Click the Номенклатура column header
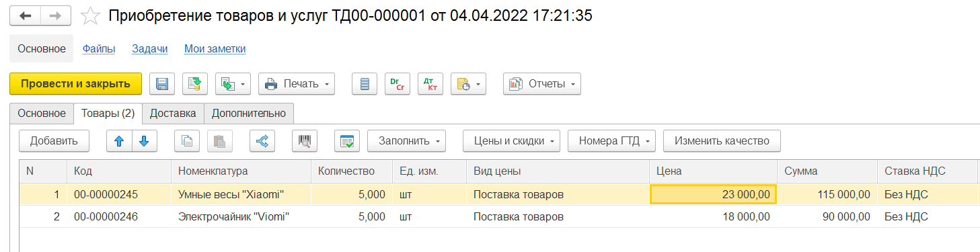980x252 pixels. [x=241, y=171]
